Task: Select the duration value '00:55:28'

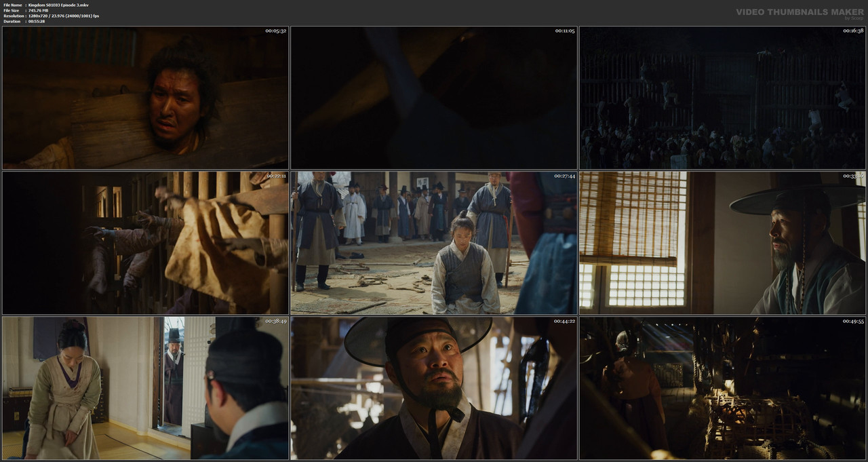Action: click(37, 21)
